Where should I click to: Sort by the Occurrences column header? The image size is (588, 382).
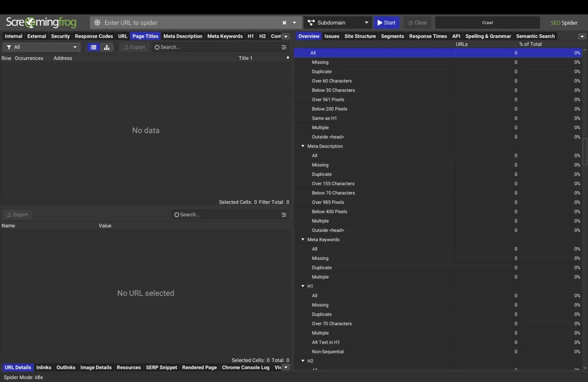(29, 58)
